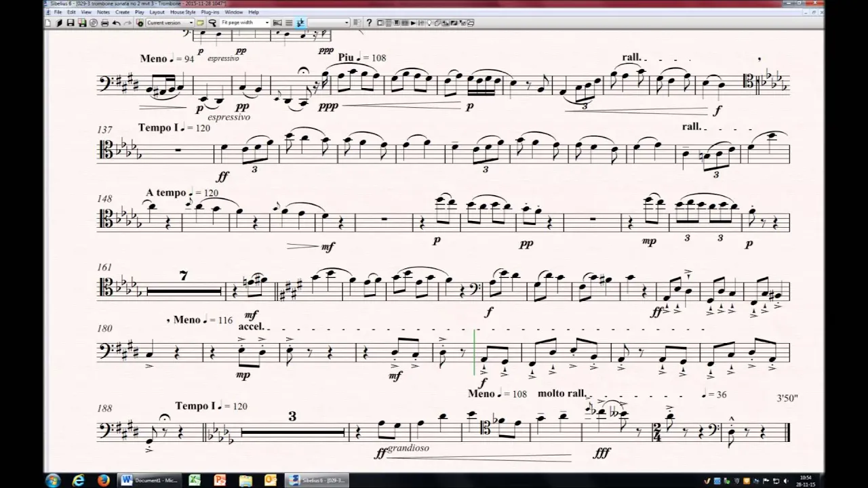Click the ff dynamic at bar 138
The height and width of the screenshot is (488, 868).
click(222, 176)
